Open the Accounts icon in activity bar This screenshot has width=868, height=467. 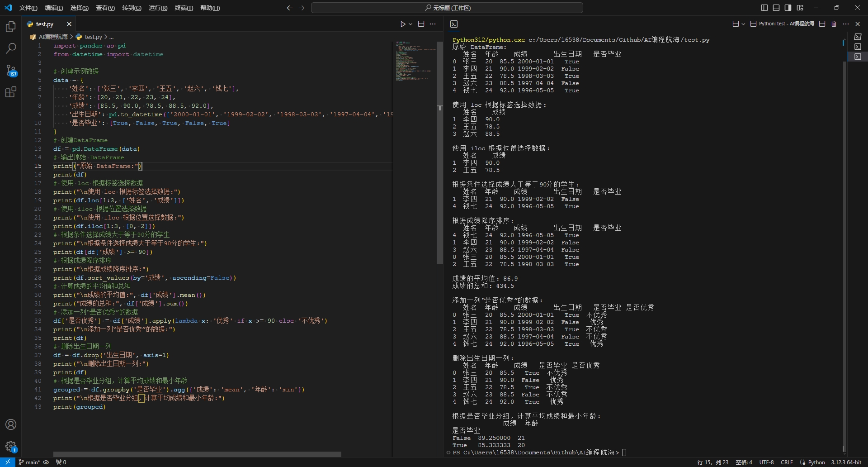point(11,424)
